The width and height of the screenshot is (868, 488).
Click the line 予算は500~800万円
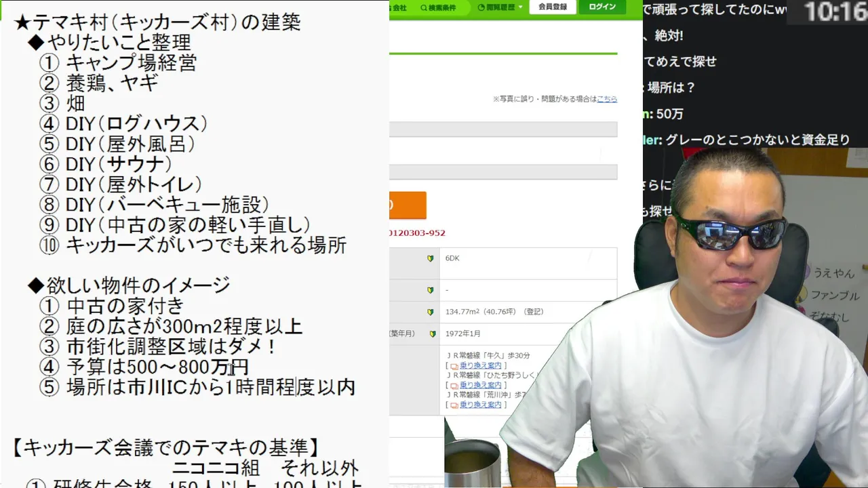(x=144, y=367)
